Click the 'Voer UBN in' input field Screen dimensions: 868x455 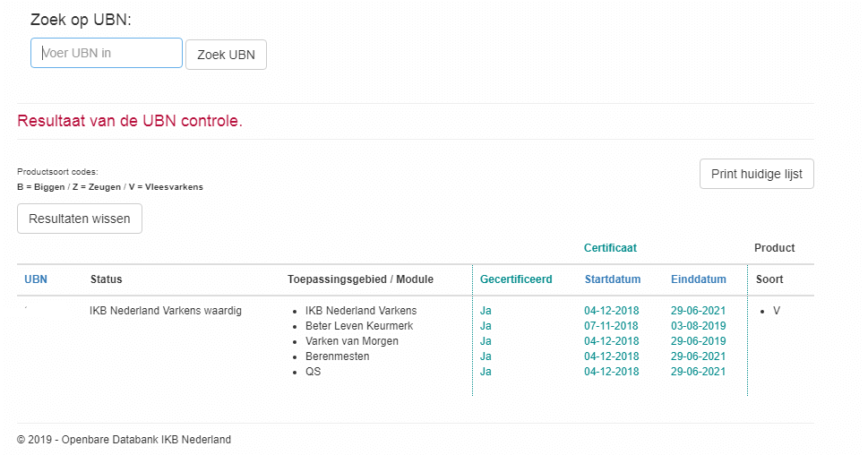coord(107,53)
